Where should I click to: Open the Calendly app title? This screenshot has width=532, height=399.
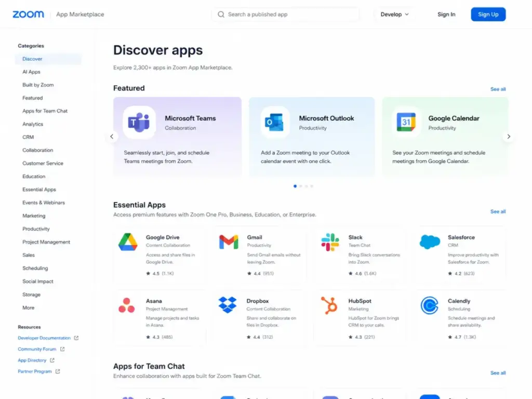click(x=459, y=301)
